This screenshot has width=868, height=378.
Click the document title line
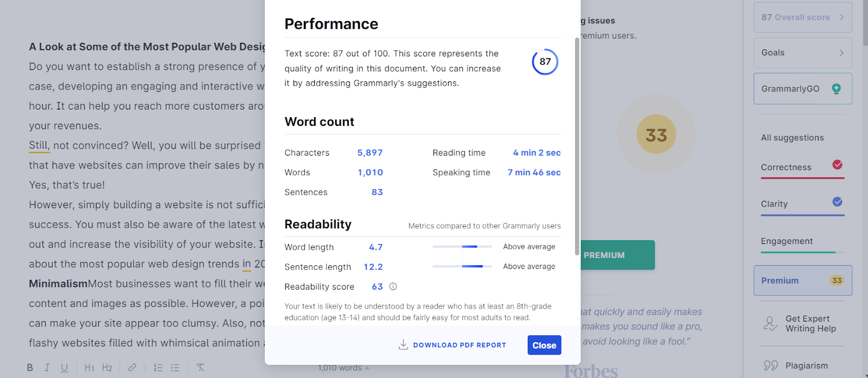click(x=147, y=47)
